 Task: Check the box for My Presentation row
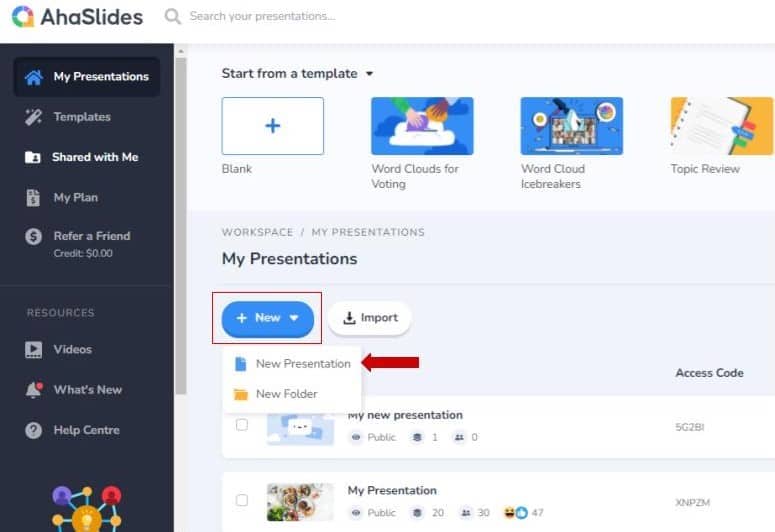(x=242, y=500)
